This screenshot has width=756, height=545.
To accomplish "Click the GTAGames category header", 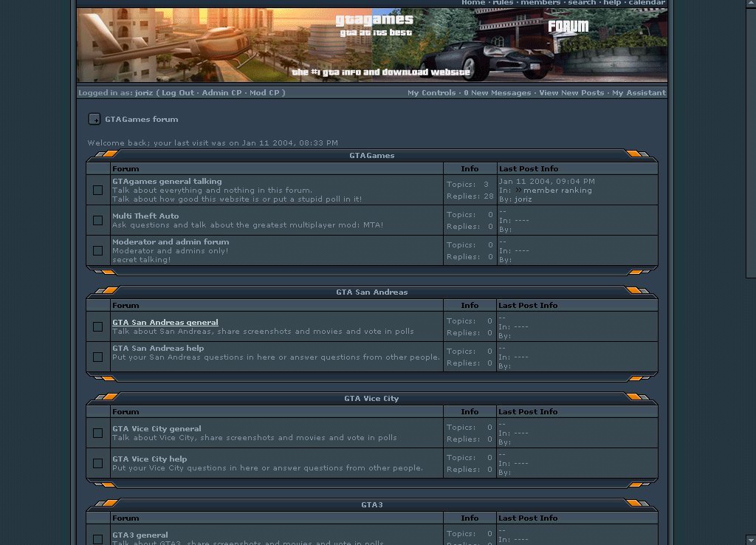I will [x=372, y=155].
